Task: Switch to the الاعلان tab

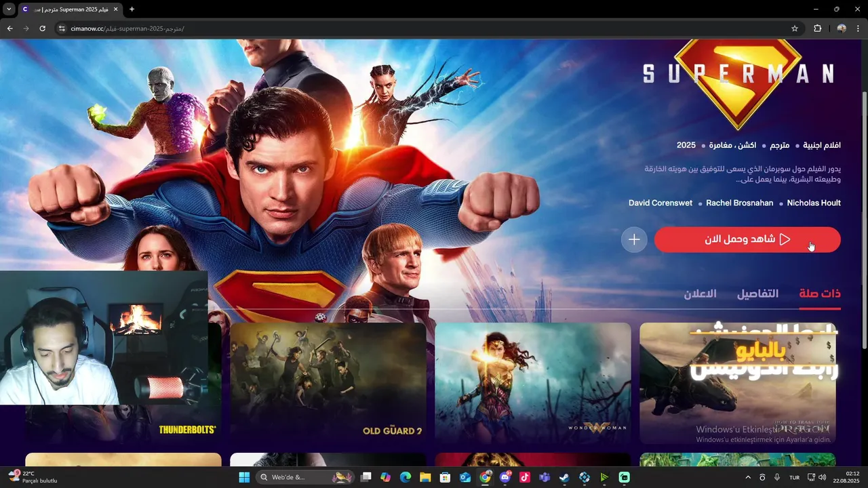Action: click(x=700, y=293)
